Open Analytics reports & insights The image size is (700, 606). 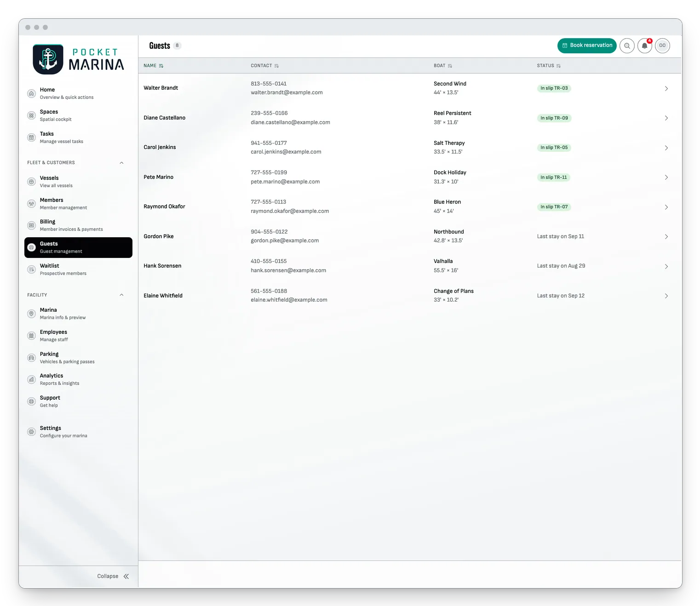coord(78,379)
